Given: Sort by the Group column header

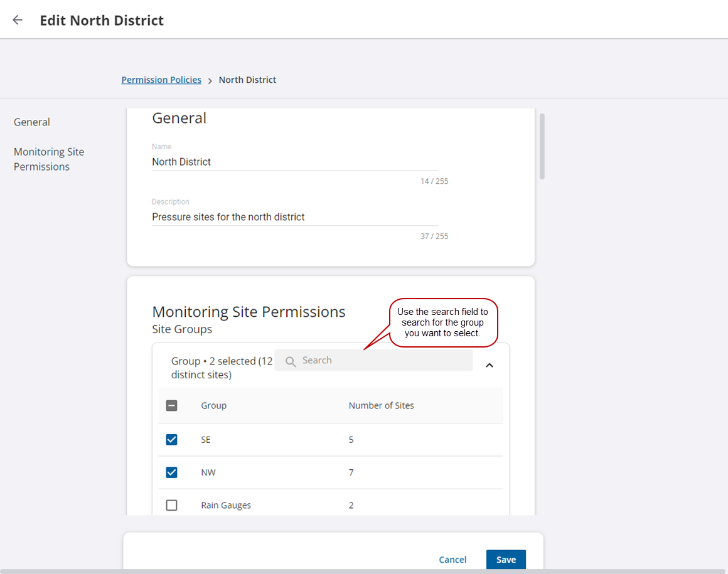Looking at the screenshot, I should click(213, 406).
